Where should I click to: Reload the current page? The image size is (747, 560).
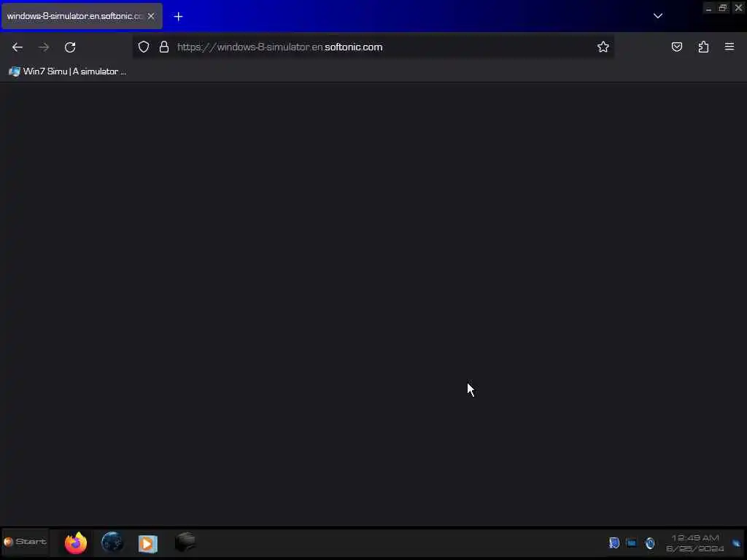[x=70, y=47]
